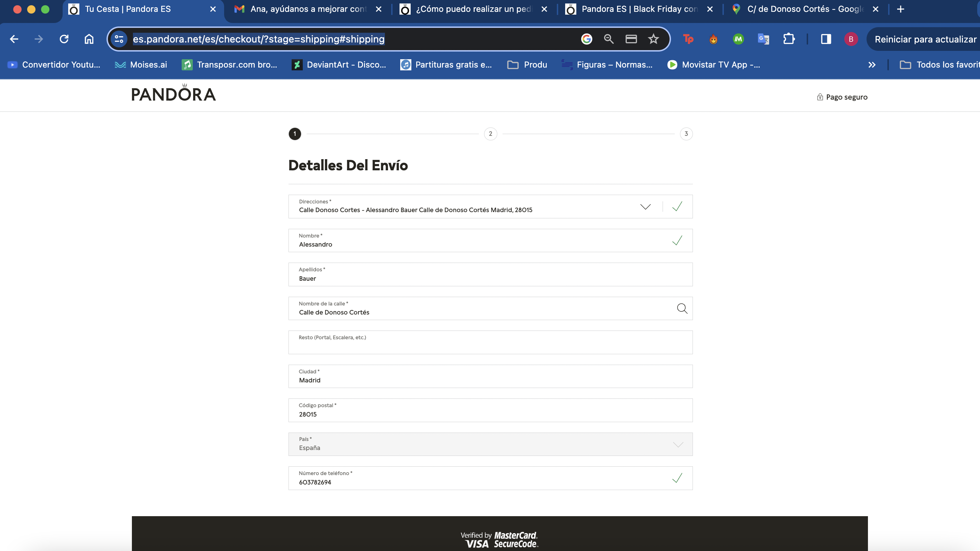This screenshot has height=551, width=980.
Task: Show hidden bookmarks with the double chevron
Action: pyautogui.click(x=872, y=65)
